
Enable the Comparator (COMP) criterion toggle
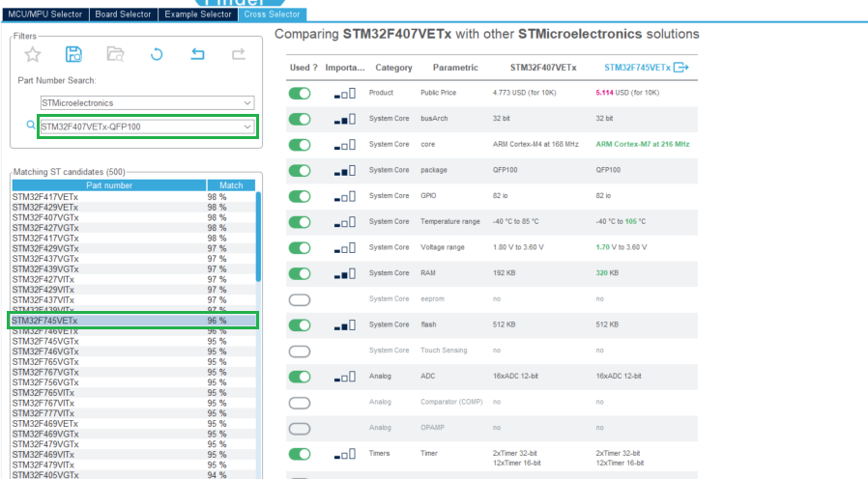tap(300, 403)
